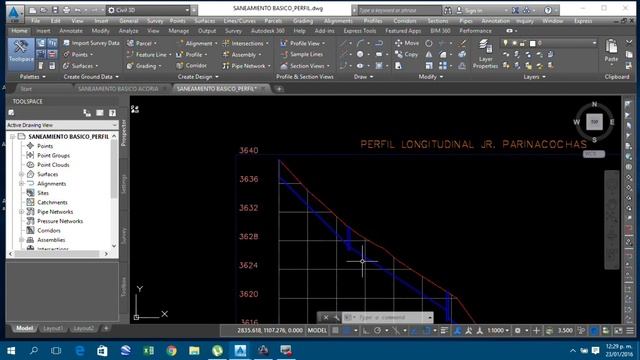Screen dimensions: 640x360
Task: Toggle the layer freeze sun icon
Action: pos(514,43)
